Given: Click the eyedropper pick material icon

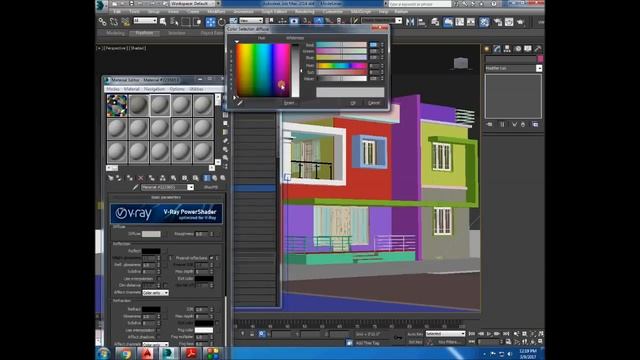Looking at the screenshot, I should [x=136, y=187].
